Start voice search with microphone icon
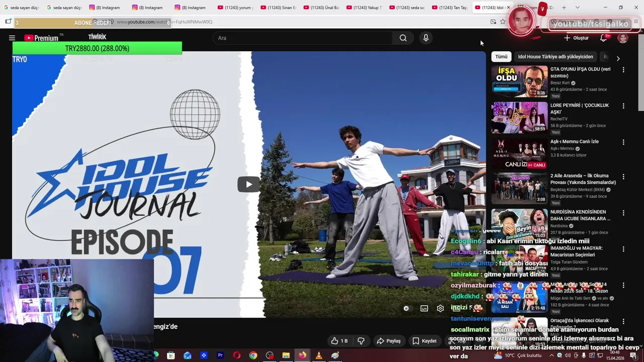This screenshot has width=644, height=362. [426, 38]
